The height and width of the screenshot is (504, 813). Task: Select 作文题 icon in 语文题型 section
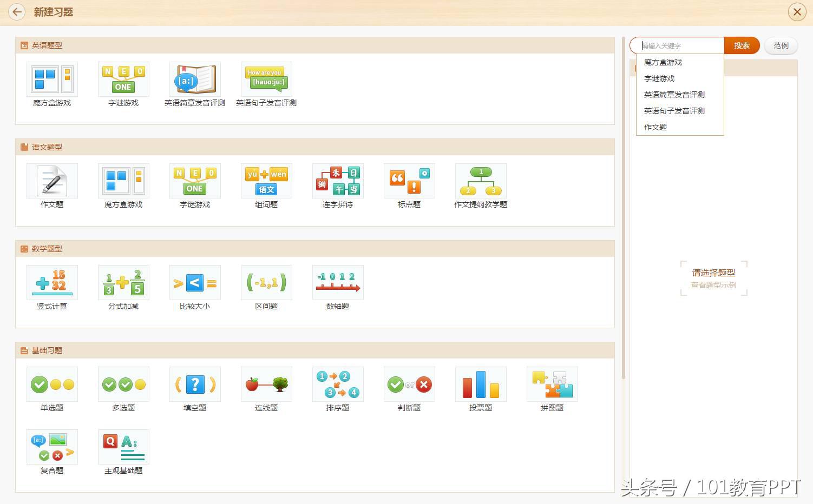tap(52, 181)
